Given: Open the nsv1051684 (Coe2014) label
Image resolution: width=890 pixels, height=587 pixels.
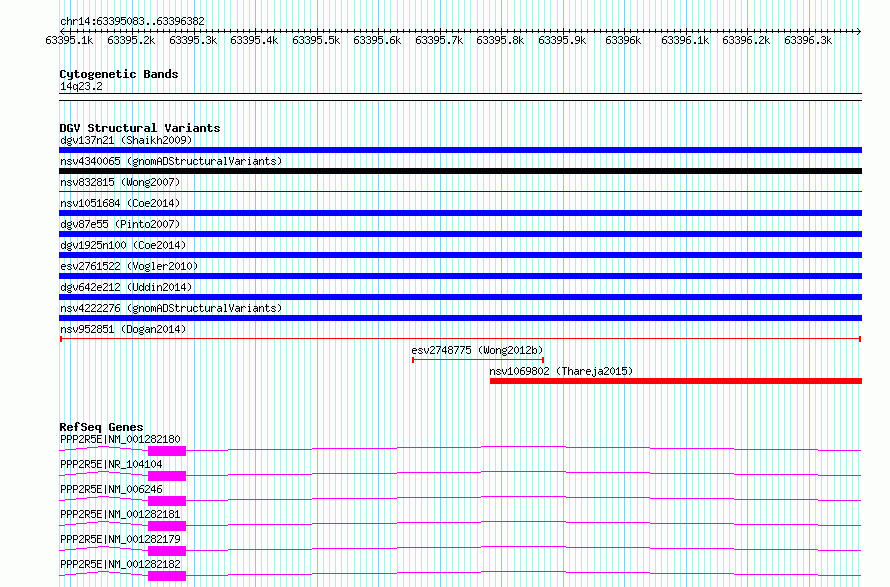Looking at the screenshot, I should click(120, 203).
